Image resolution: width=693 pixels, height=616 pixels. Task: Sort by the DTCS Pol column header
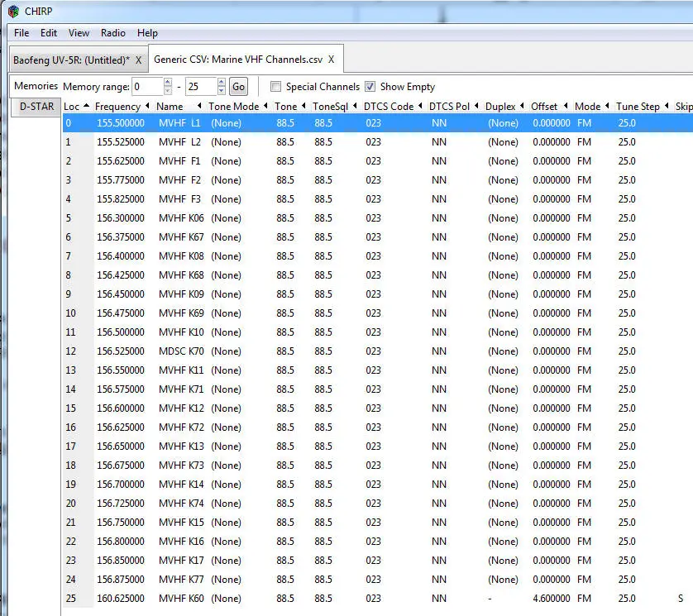[x=454, y=107]
